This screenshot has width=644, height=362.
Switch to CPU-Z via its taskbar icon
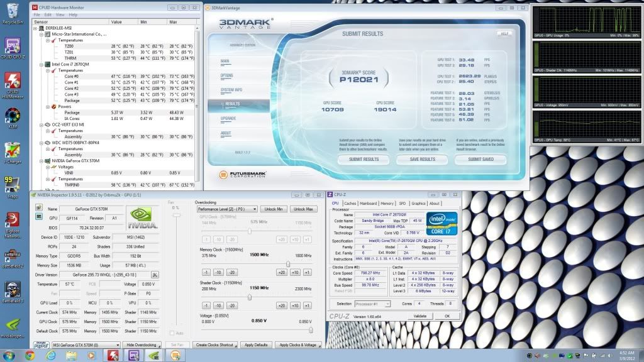(x=133, y=356)
